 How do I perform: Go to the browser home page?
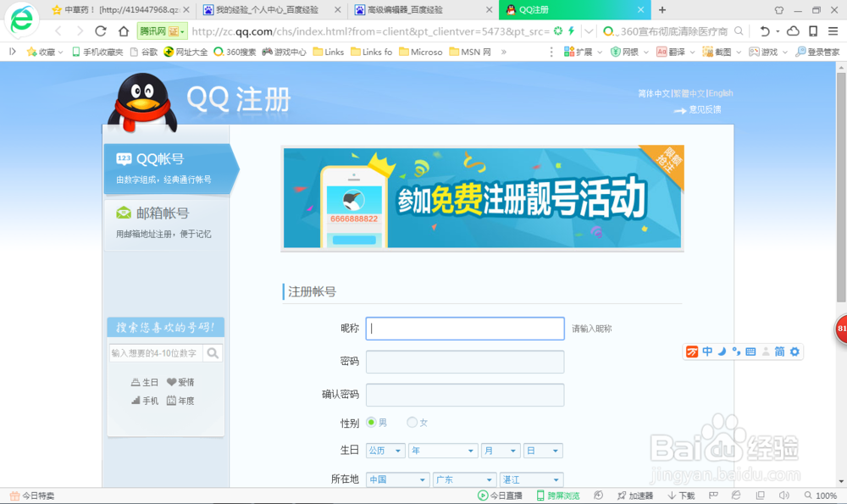(124, 31)
